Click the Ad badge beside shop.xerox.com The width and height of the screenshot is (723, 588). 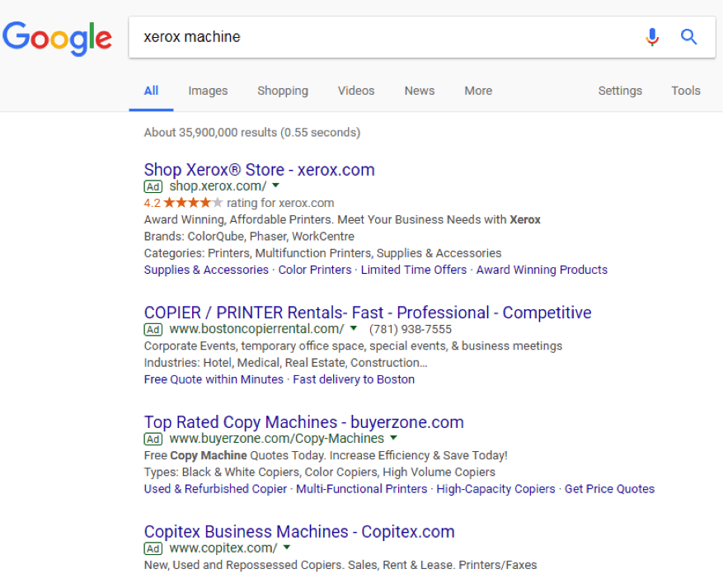click(x=153, y=186)
